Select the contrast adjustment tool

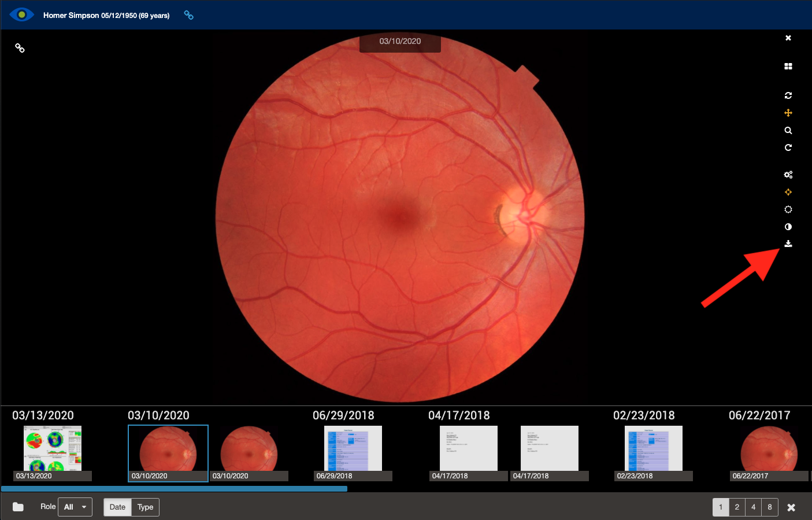(788, 227)
